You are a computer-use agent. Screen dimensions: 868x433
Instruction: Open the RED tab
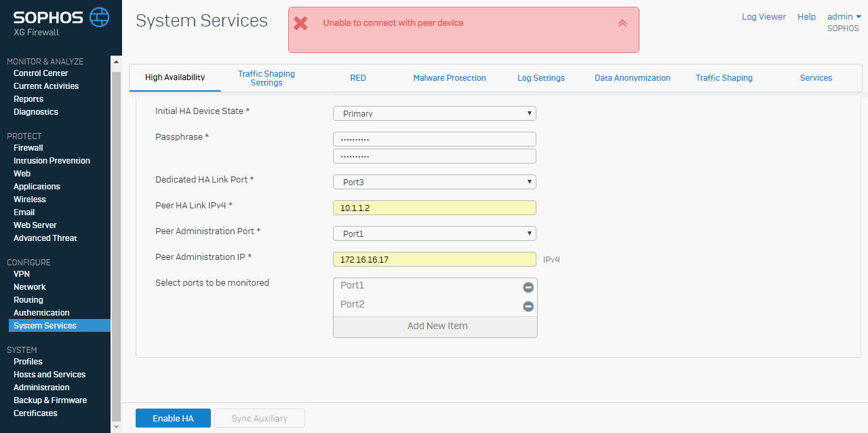(358, 78)
